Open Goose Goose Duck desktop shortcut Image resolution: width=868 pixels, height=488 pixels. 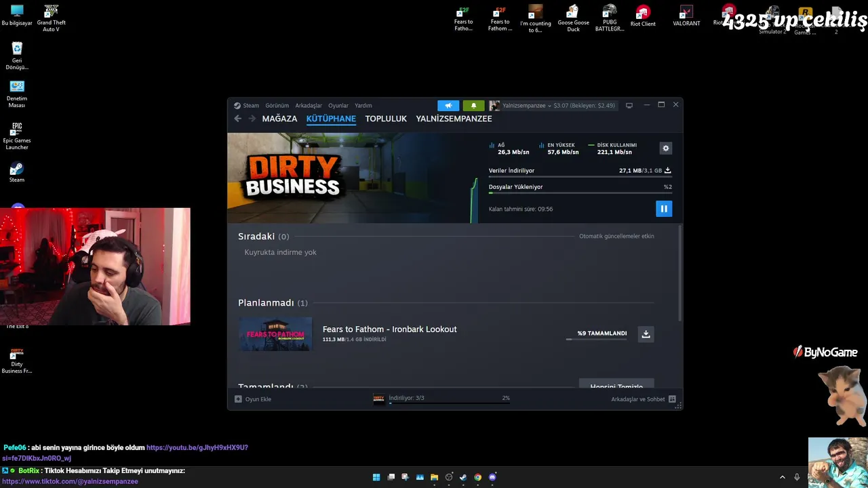573,18
